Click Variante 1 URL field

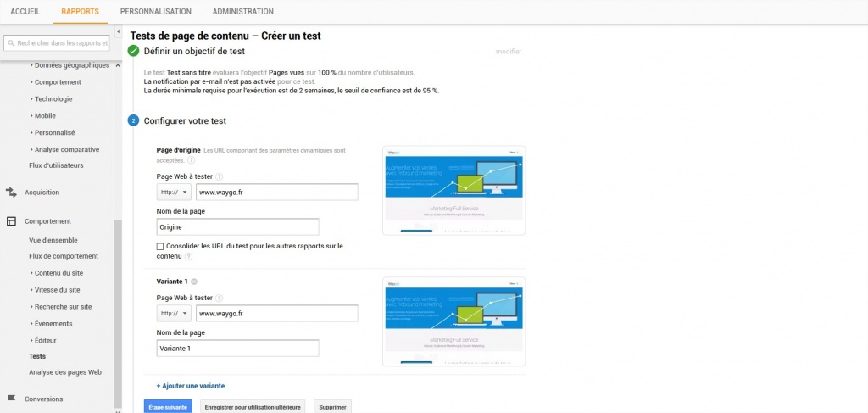click(277, 313)
